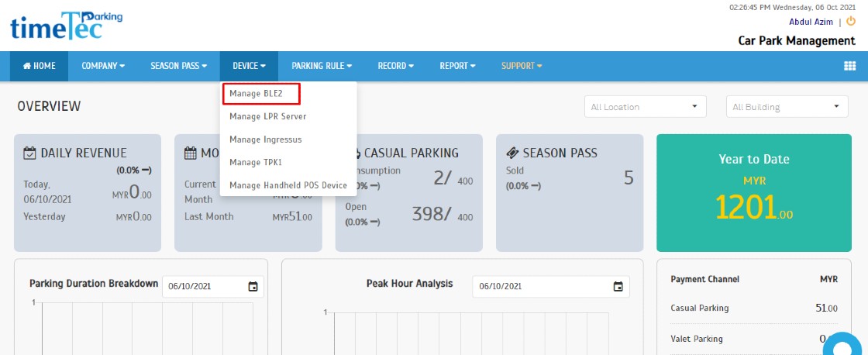Click the Payment Channel header

(x=704, y=280)
